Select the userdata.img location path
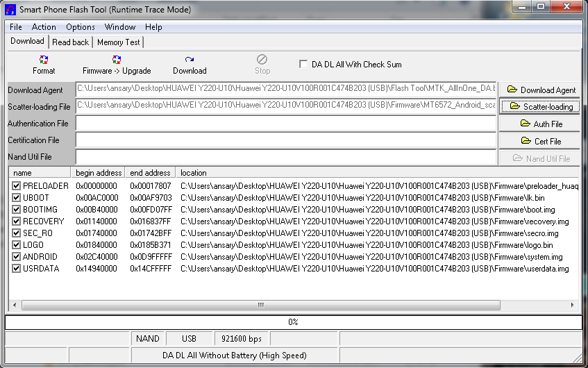The image size is (588, 368). pos(375,269)
